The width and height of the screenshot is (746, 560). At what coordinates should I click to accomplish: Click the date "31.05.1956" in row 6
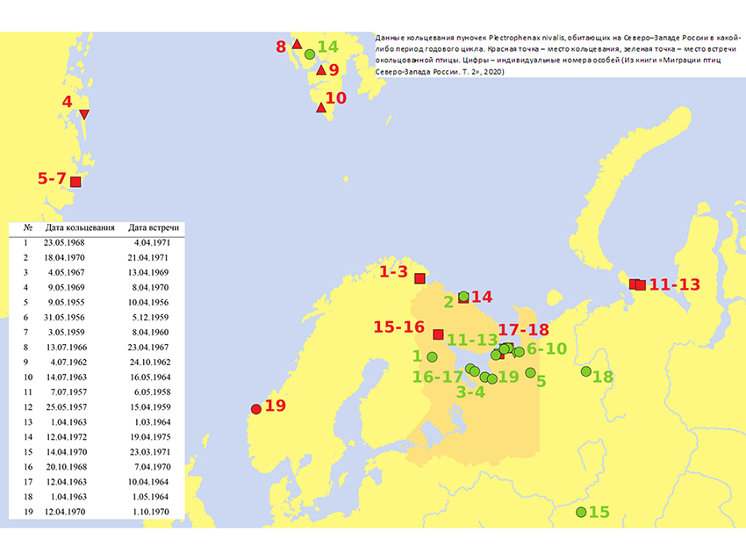point(64,318)
